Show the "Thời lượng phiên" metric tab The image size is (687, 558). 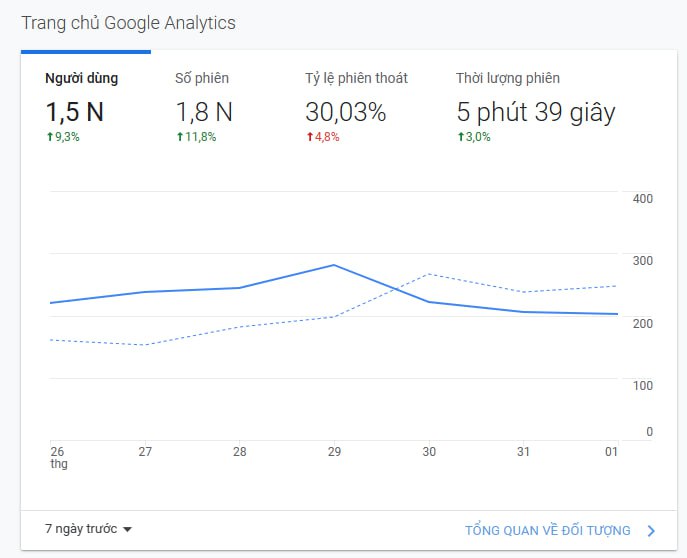(x=507, y=78)
